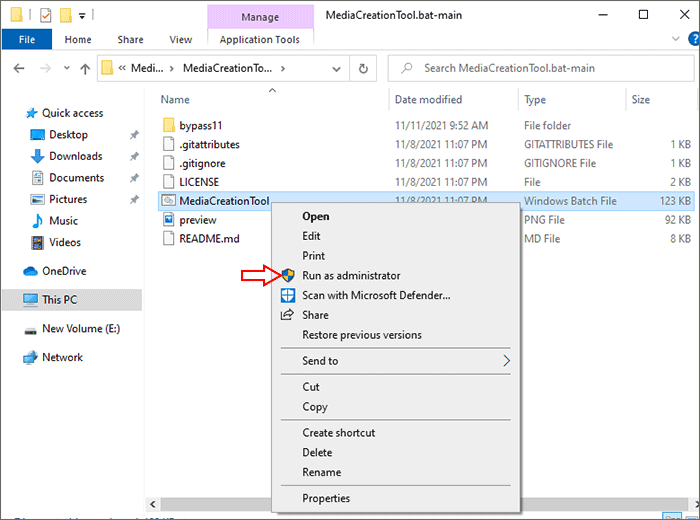The width and height of the screenshot is (700, 520).
Task: Click the Share icon in context menu
Action: click(x=287, y=315)
